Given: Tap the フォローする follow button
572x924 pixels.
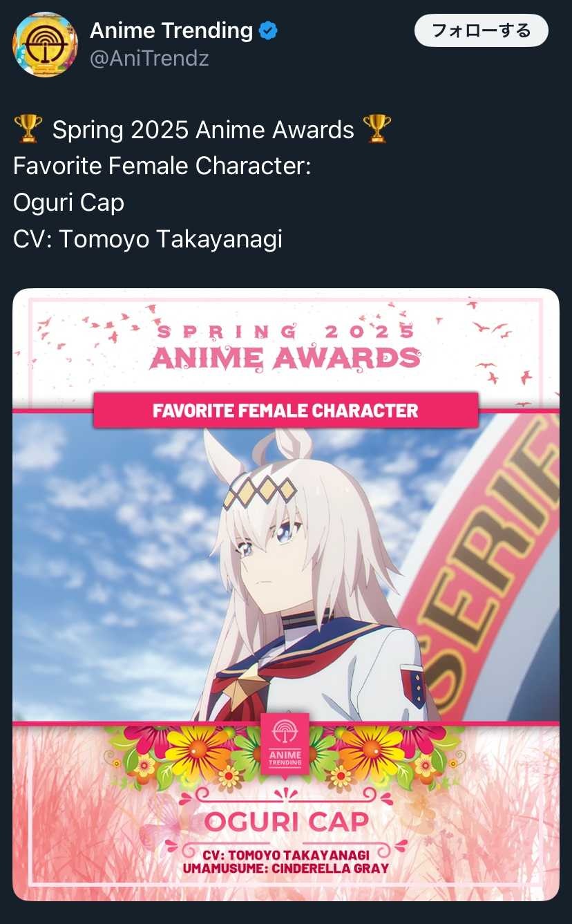Looking at the screenshot, I should 481,31.
